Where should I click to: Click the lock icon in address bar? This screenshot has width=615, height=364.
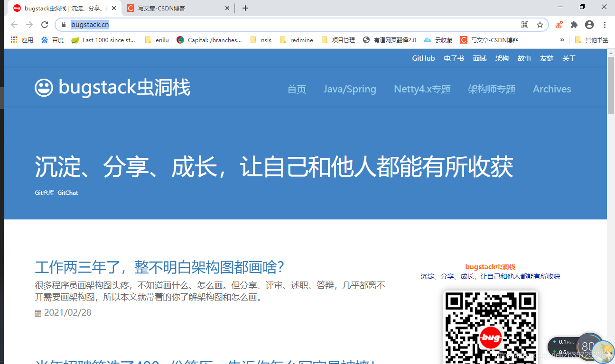coord(63,25)
